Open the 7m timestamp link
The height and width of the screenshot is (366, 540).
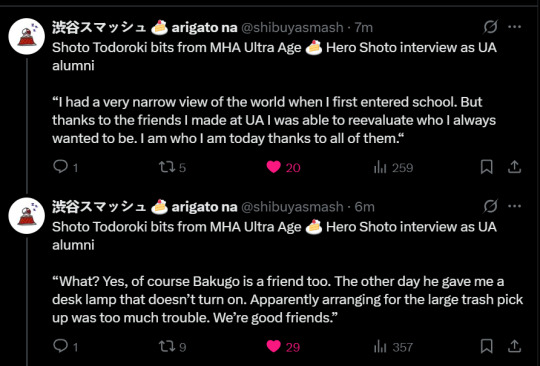tap(364, 27)
